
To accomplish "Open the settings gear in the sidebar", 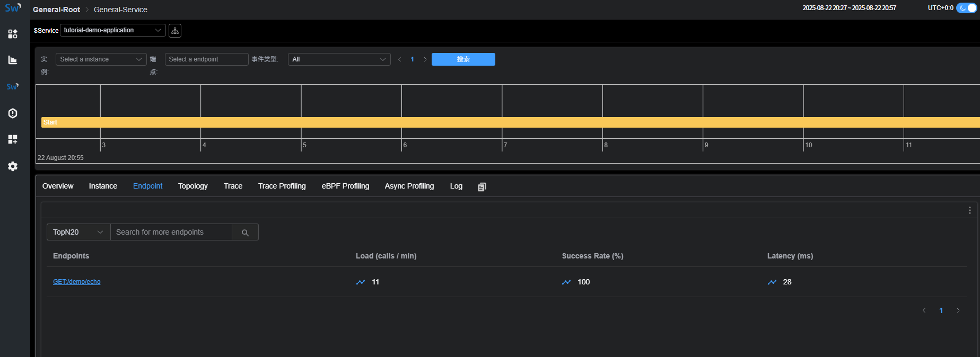I will (x=13, y=166).
